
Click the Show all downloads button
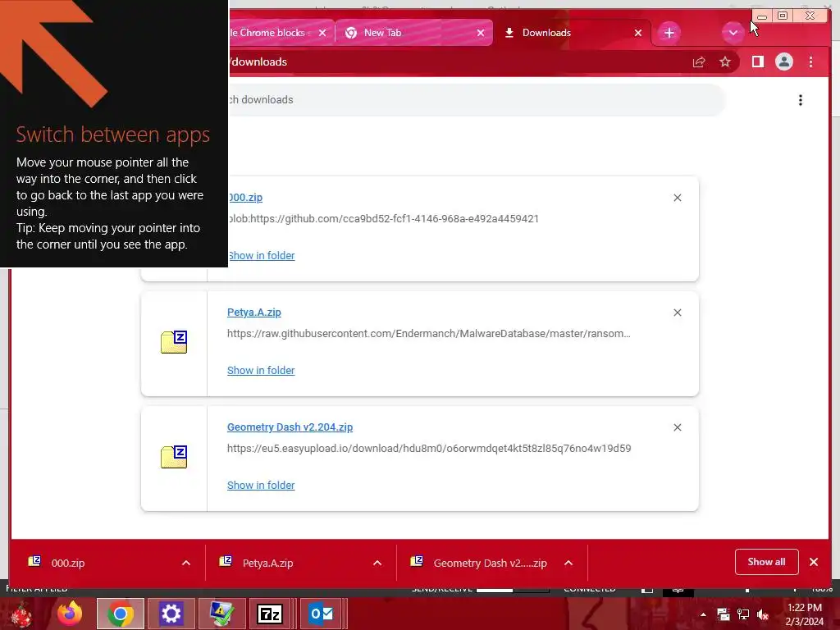[x=767, y=562]
